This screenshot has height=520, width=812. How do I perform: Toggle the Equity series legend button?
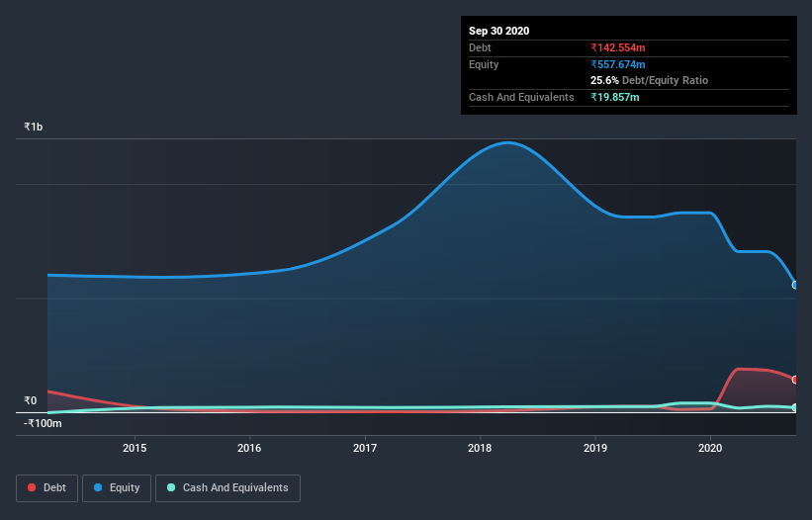tap(117, 488)
